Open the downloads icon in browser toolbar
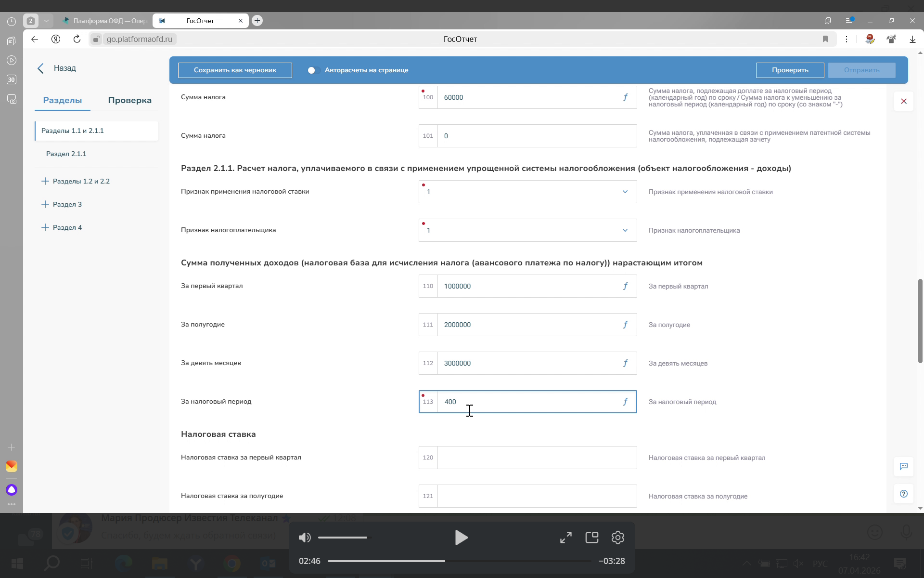The height and width of the screenshot is (578, 924). [x=912, y=39]
